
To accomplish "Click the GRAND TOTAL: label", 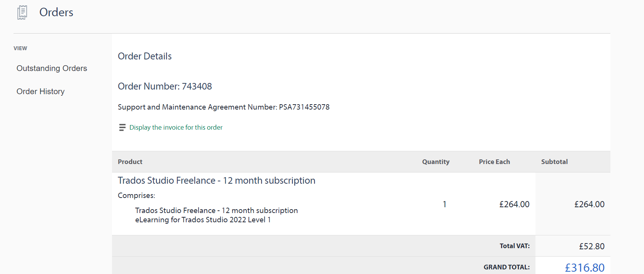I will point(507,267).
